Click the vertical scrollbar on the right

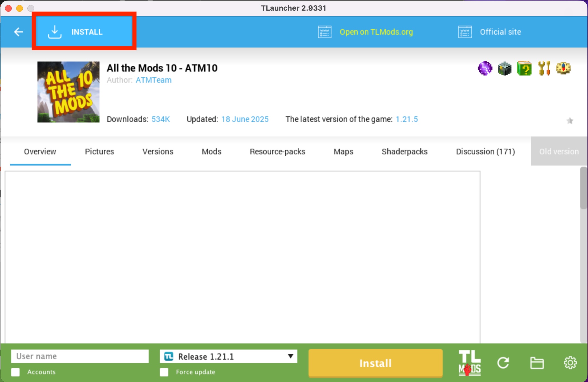tap(584, 188)
